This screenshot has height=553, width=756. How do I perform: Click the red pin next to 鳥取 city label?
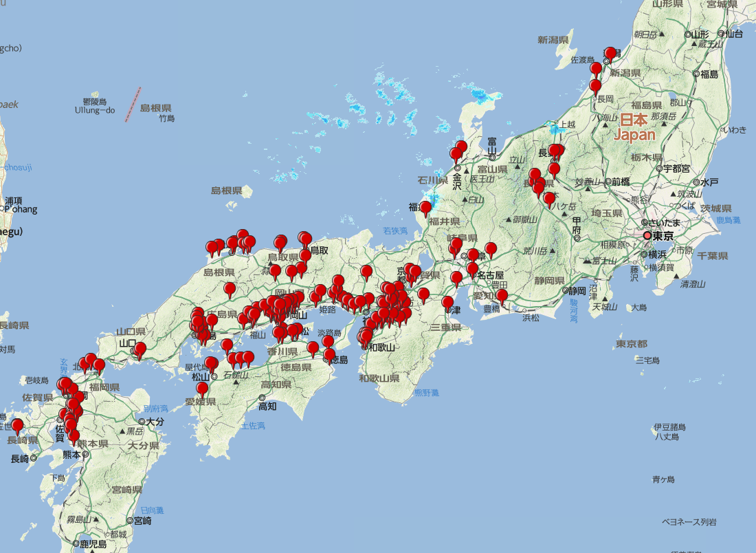pyautogui.click(x=304, y=257)
